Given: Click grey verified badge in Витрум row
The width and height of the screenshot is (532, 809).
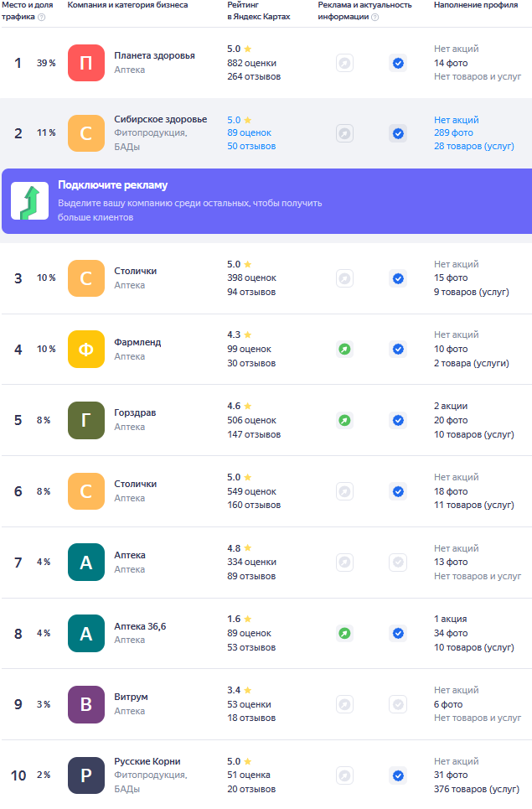Looking at the screenshot, I should [398, 704].
